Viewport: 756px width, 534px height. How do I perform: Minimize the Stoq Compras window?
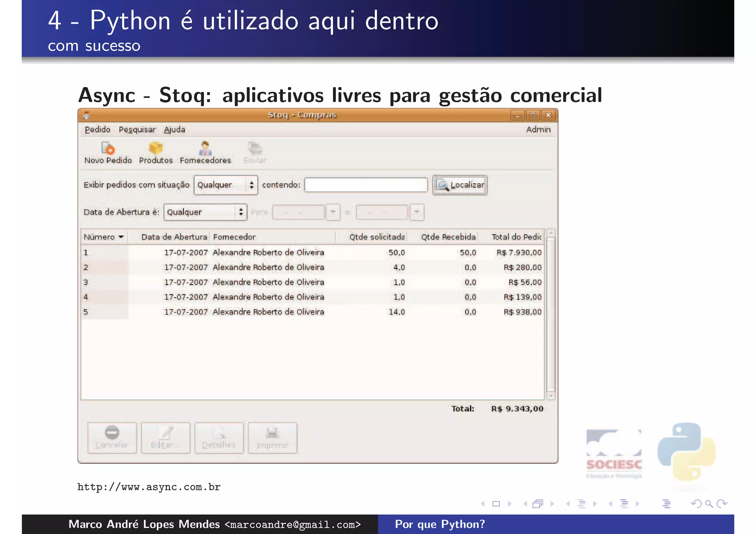[518, 116]
